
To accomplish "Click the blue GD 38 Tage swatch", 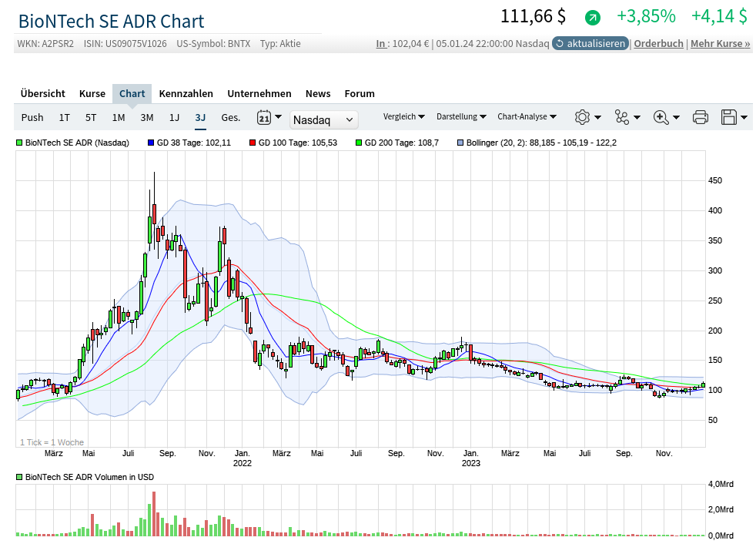I will coord(151,143).
